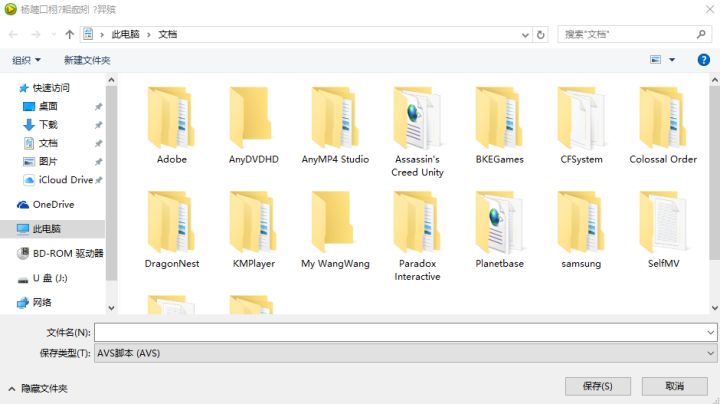The image size is (720, 404).
Task: Refresh the current folder view
Action: pyautogui.click(x=540, y=34)
